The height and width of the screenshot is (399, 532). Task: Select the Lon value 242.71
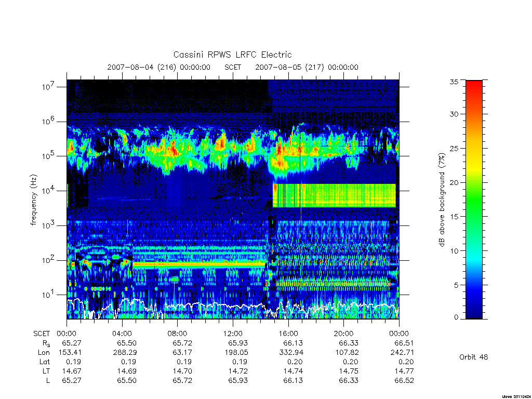point(402,352)
